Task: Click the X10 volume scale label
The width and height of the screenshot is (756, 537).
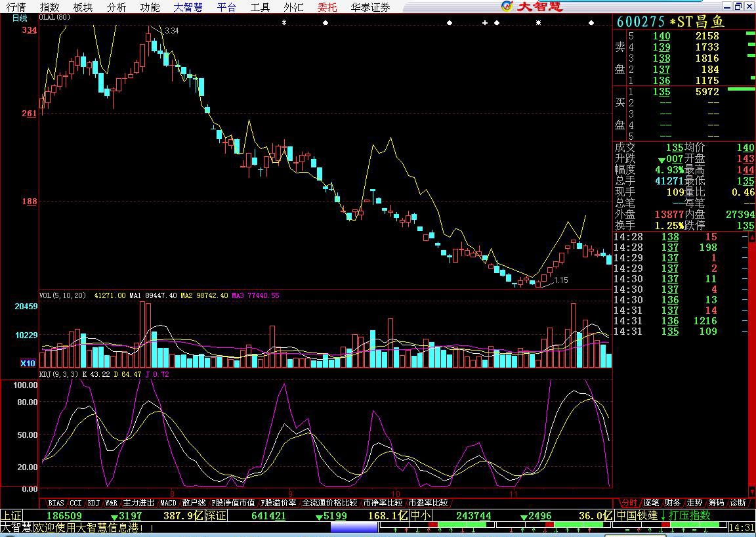Action: (x=28, y=363)
